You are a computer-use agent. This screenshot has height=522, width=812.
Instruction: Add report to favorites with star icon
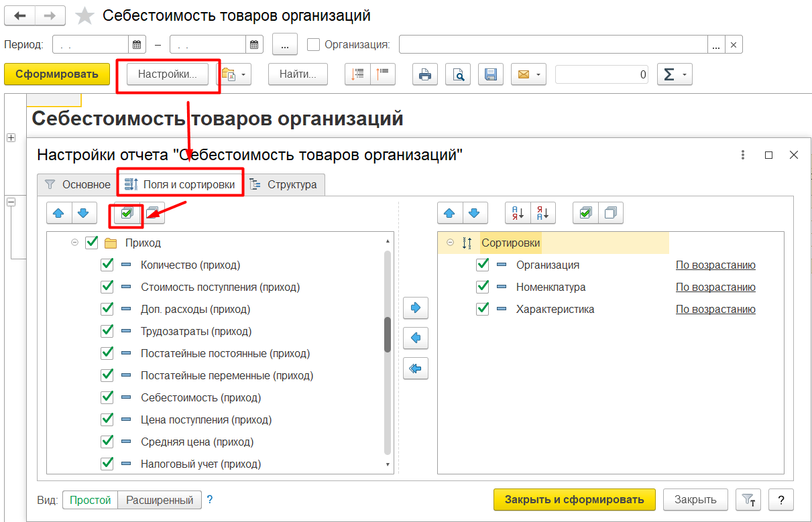click(x=84, y=15)
